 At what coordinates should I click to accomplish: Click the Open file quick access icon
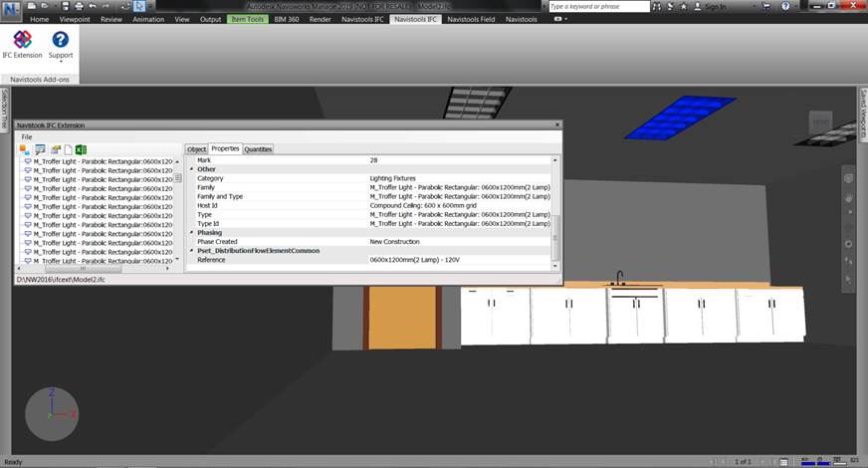tap(45, 6)
